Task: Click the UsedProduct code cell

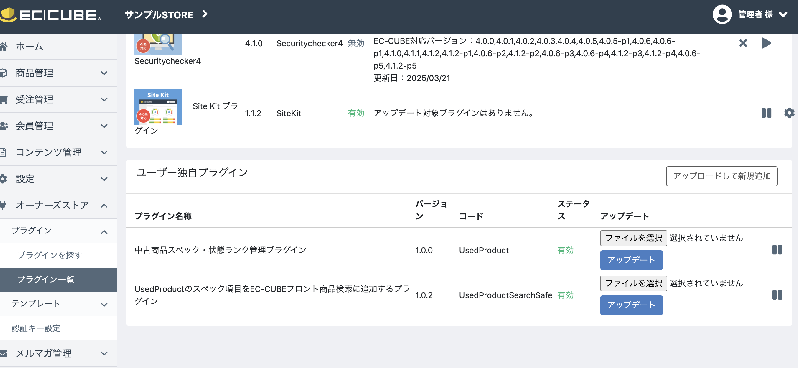Action: pyautogui.click(x=483, y=250)
